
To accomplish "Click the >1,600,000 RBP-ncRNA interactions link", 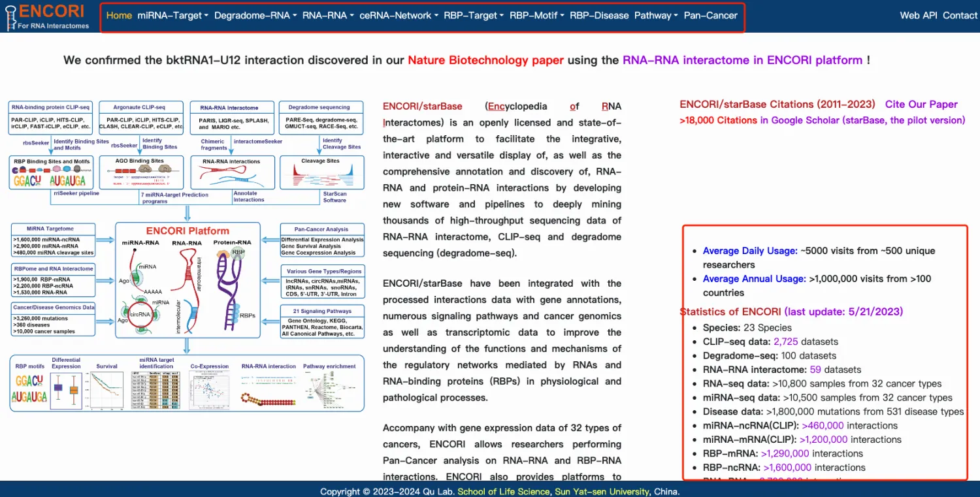I will coord(787,468).
